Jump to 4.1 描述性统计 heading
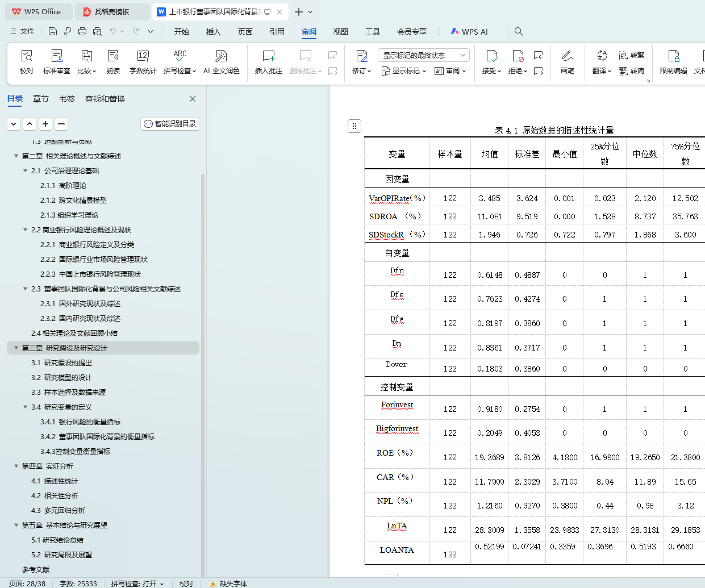Image resolution: width=705 pixels, height=588 pixels. click(x=55, y=481)
